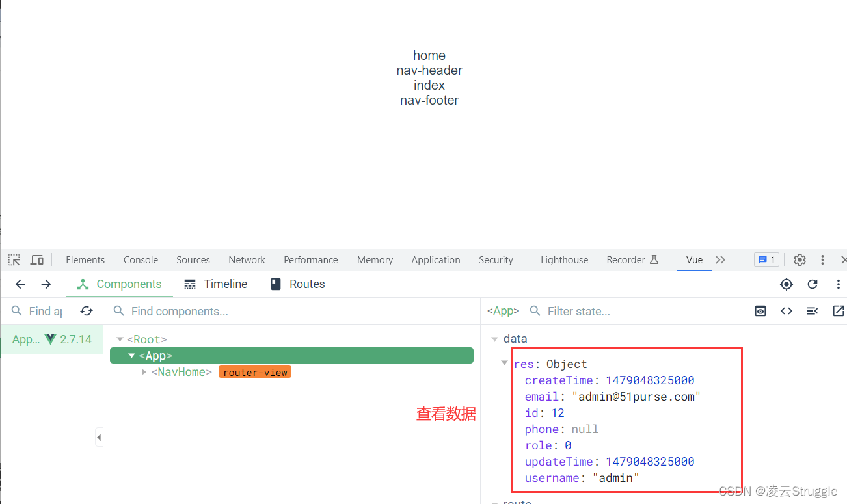The height and width of the screenshot is (504, 847).
Task: Click the nav-header text on page
Action: tap(429, 70)
